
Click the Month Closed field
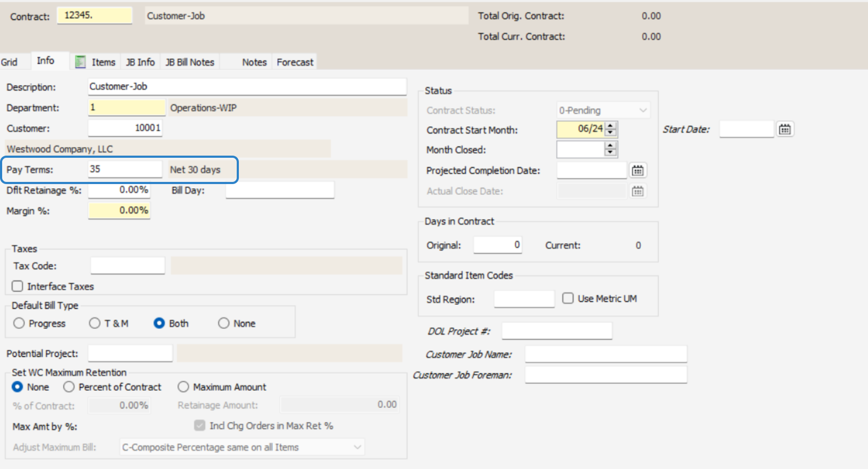pos(580,149)
